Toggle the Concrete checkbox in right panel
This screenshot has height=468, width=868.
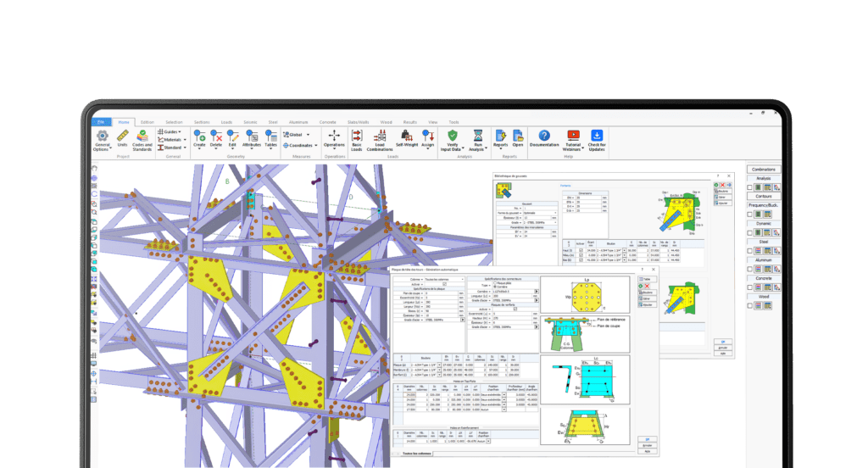pyautogui.click(x=750, y=287)
